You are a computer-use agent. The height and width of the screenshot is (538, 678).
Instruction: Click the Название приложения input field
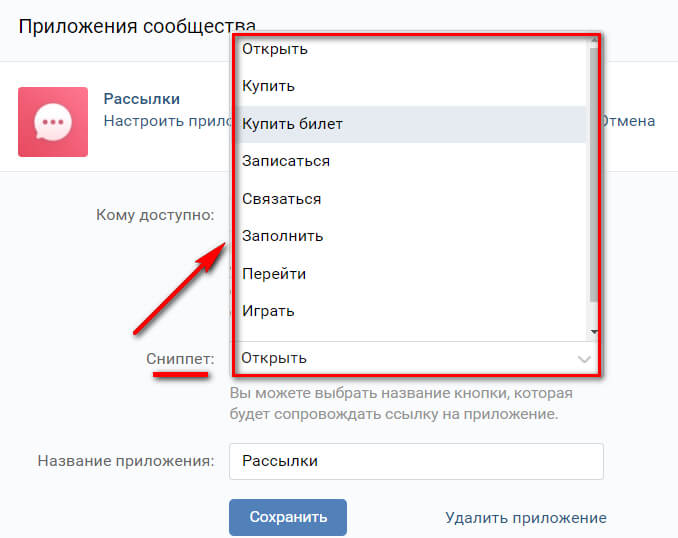click(x=416, y=462)
